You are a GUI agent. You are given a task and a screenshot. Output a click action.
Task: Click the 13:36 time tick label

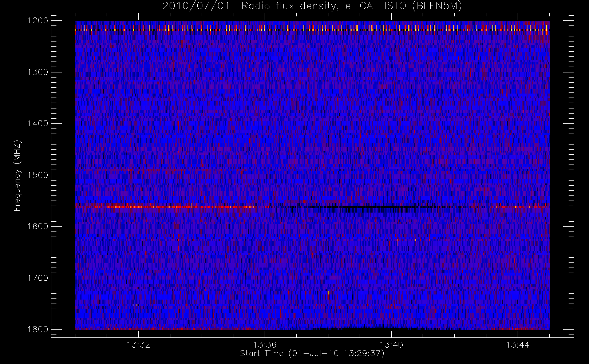265,345
